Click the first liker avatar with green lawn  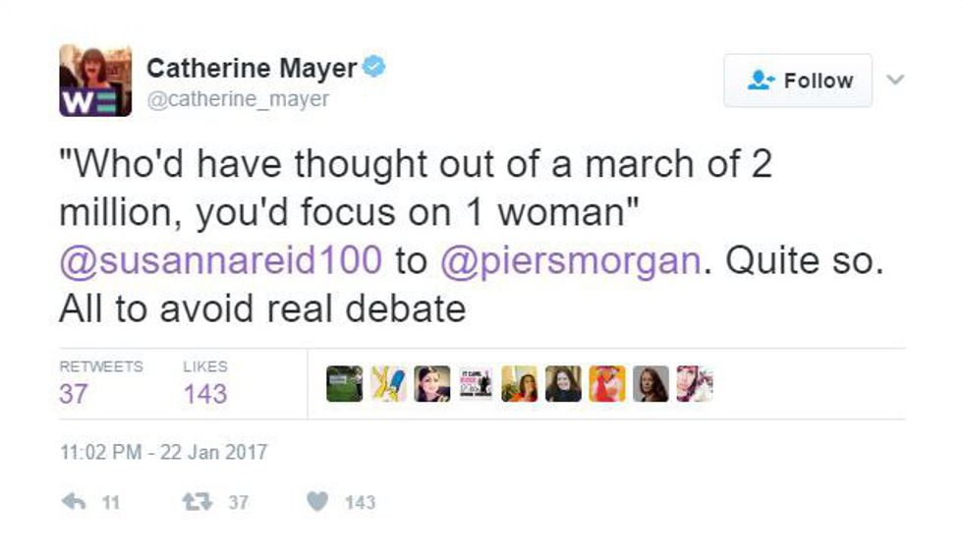pos(344,383)
